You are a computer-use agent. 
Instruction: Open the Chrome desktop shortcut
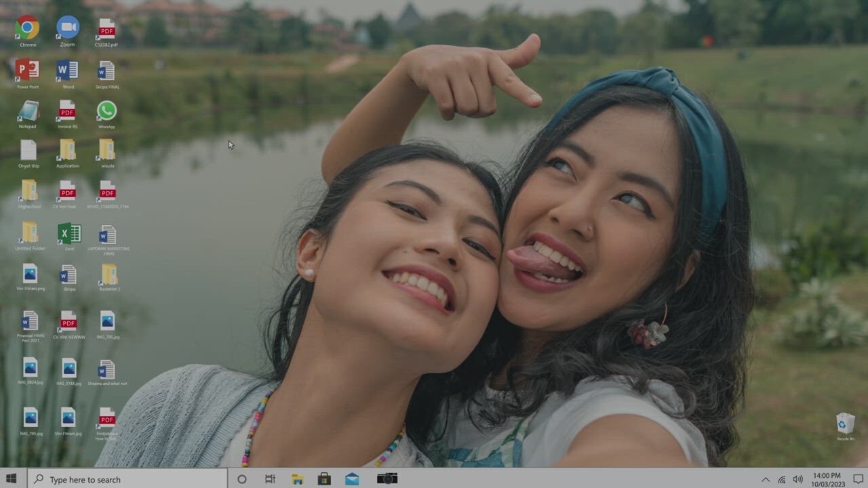[x=27, y=28]
